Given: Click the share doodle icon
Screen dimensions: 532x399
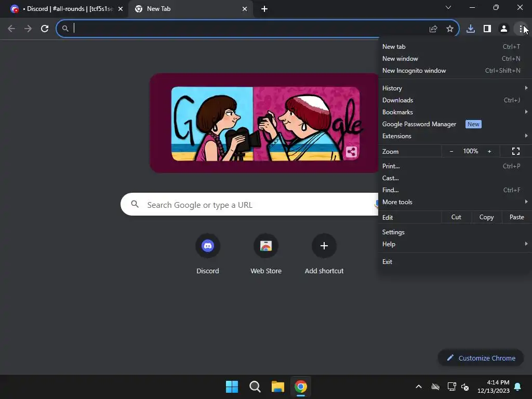Looking at the screenshot, I should 351,152.
